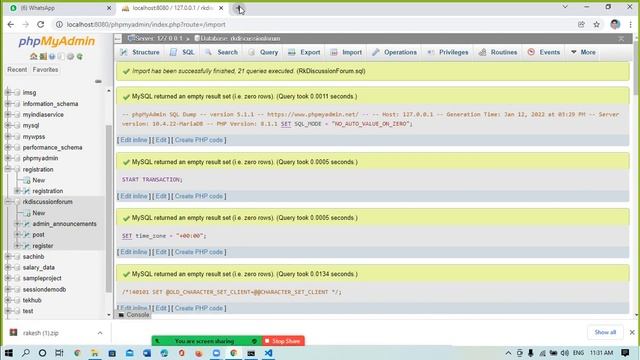The width and height of the screenshot is (640, 360).
Task: Click Show all downloads button
Action: coord(605,332)
